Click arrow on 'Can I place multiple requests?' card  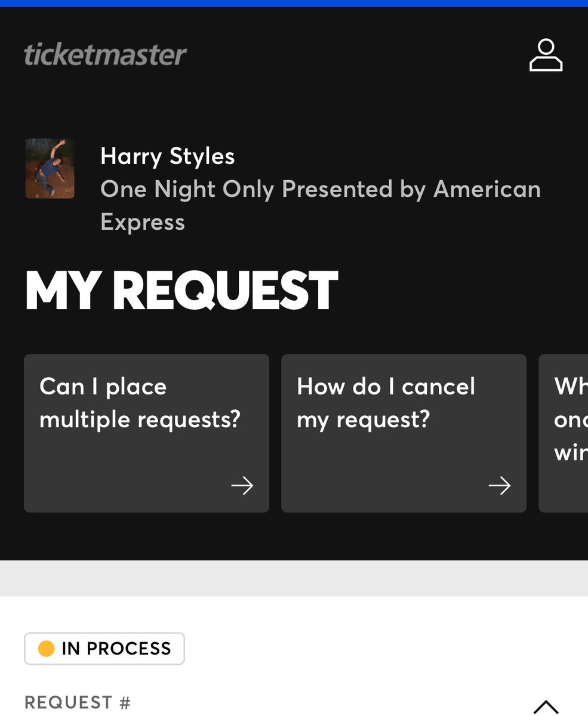pos(242,486)
